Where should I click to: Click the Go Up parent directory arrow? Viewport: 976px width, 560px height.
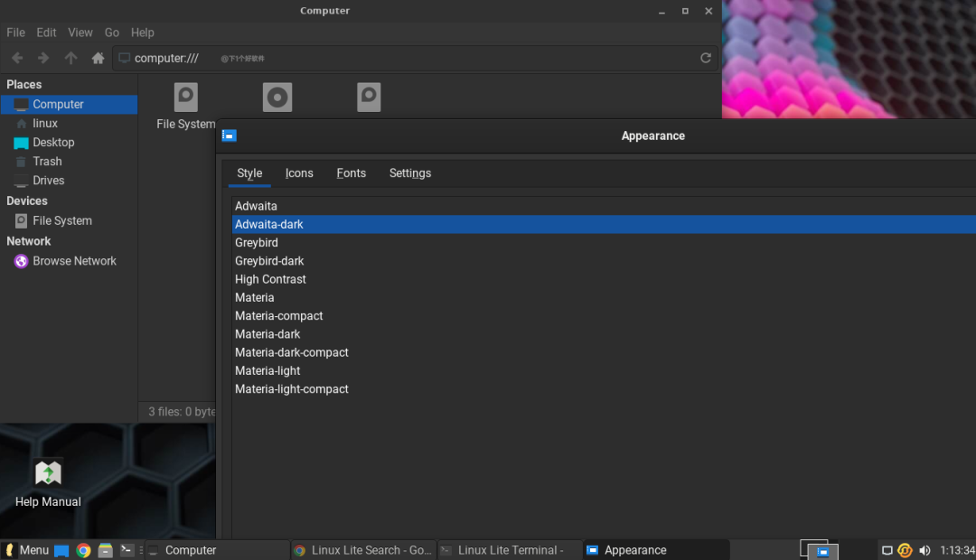(70, 57)
